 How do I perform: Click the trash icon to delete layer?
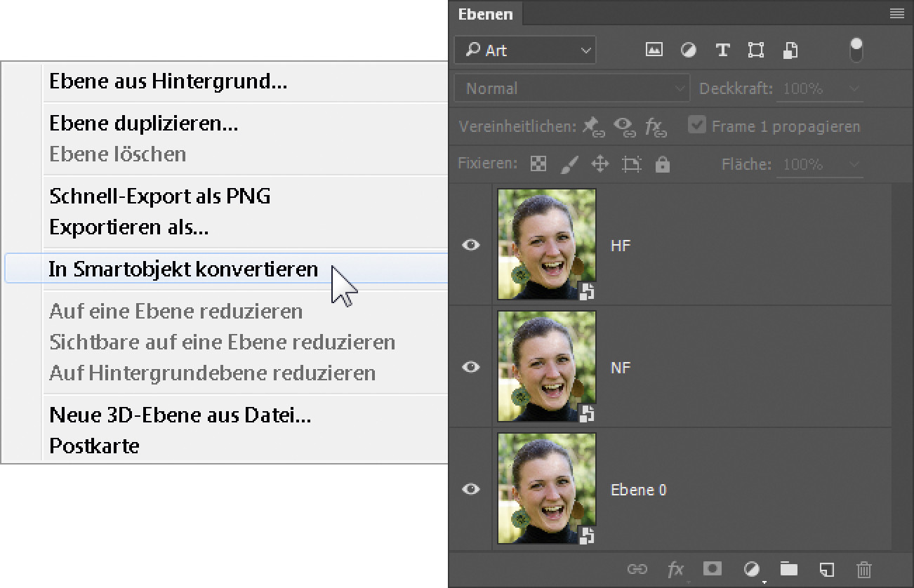(x=864, y=568)
